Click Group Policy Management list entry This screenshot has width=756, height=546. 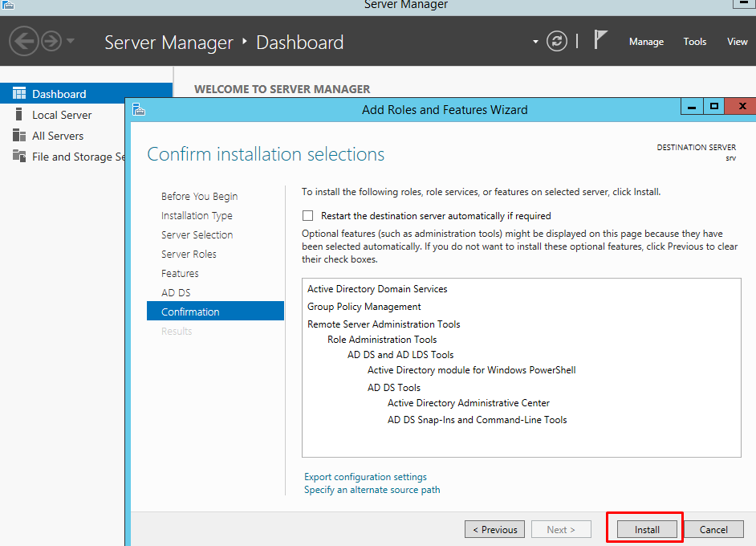click(x=364, y=307)
